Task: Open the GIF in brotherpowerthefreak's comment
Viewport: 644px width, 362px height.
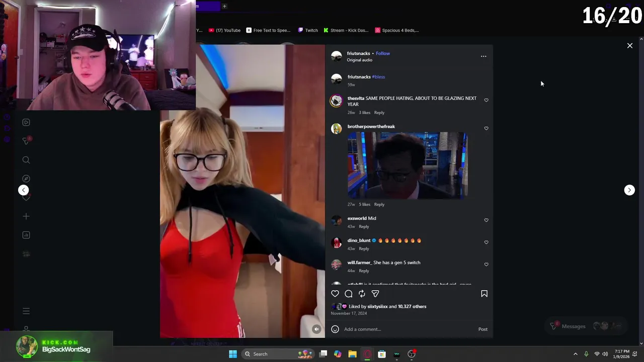Action: pos(408,165)
